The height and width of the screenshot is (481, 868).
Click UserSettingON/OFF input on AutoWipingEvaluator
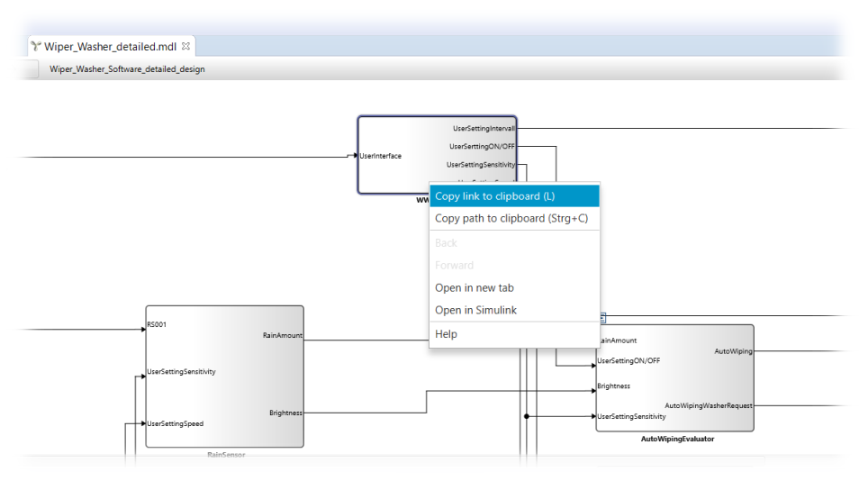(628, 361)
